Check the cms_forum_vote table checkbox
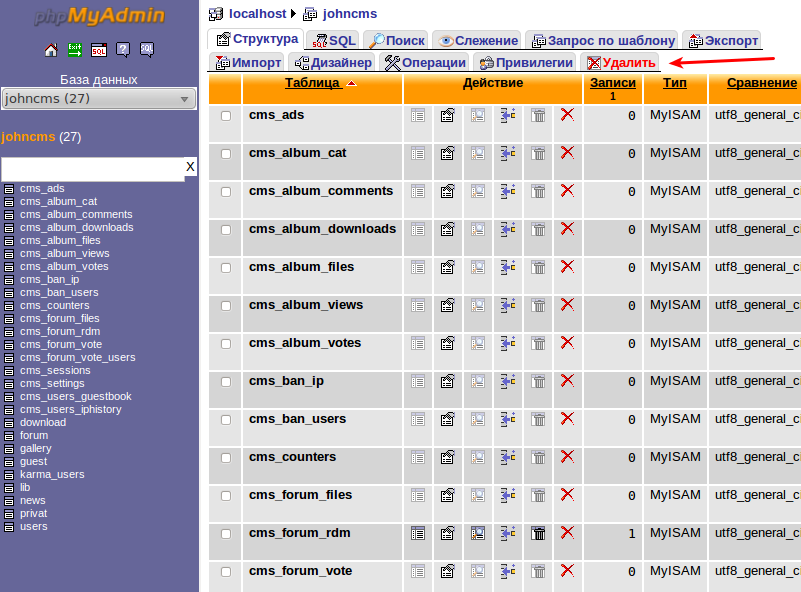Image resolution: width=801 pixels, height=592 pixels. pos(226,572)
